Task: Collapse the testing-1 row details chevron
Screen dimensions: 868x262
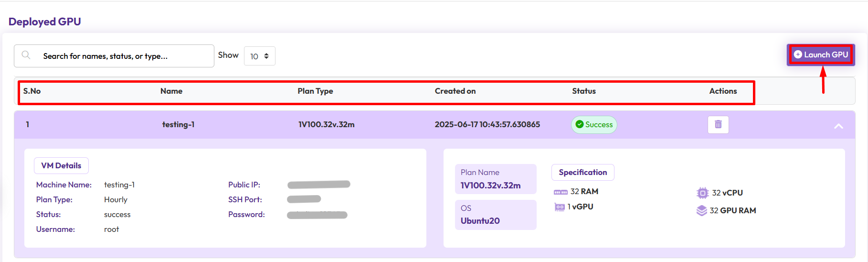Action: 838,126
